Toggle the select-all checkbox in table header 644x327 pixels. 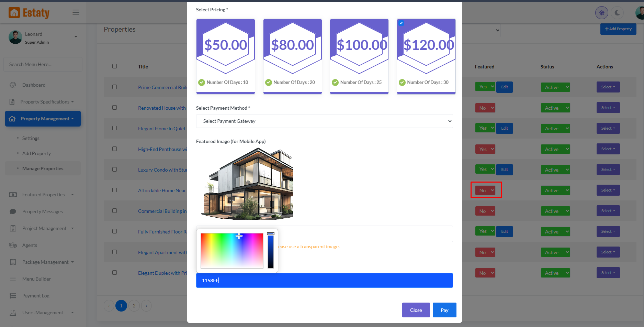pyautogui.click(x=115, y=66)
